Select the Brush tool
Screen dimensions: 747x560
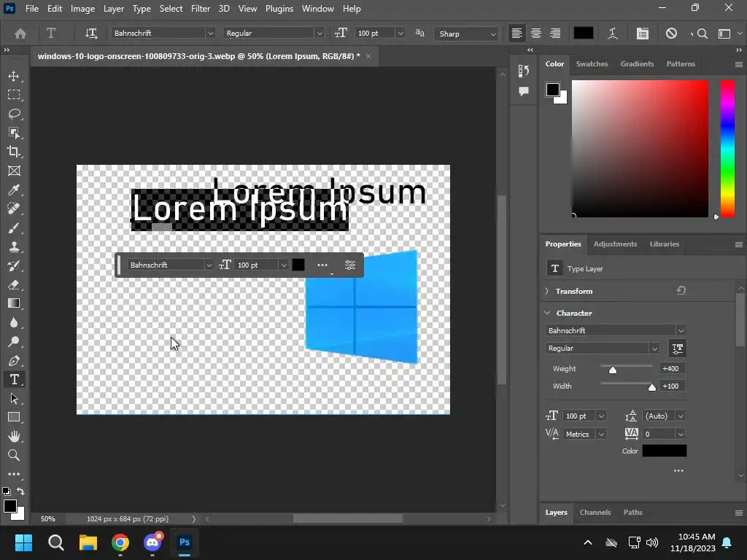14,227
